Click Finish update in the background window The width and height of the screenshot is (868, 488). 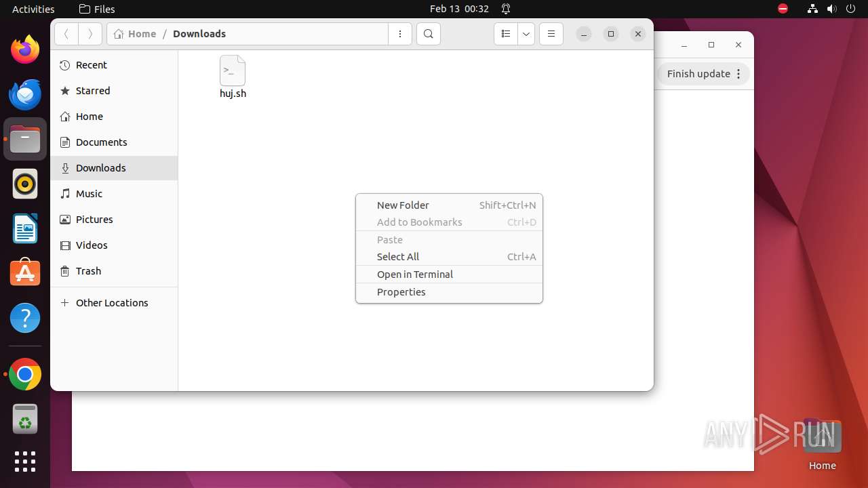coord(698,74)
